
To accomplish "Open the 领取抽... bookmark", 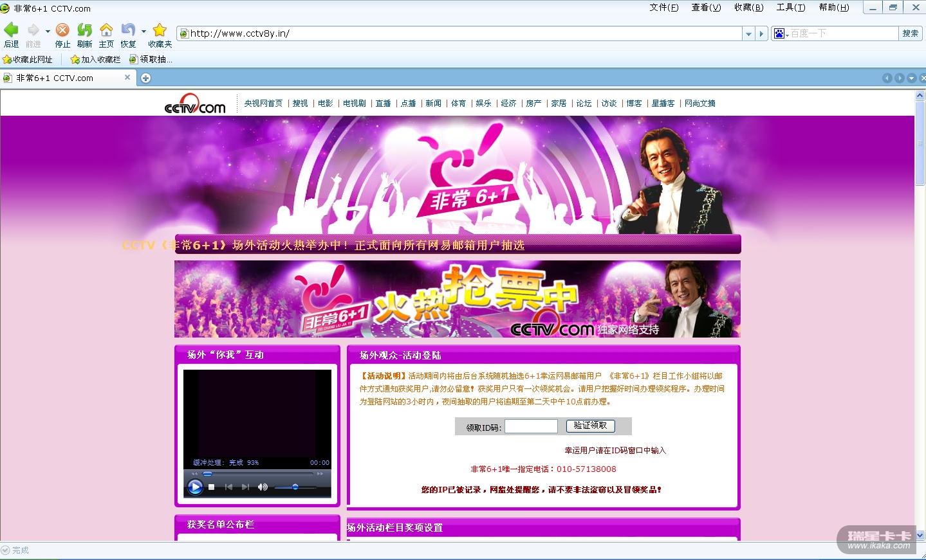I will click(151, 60).
